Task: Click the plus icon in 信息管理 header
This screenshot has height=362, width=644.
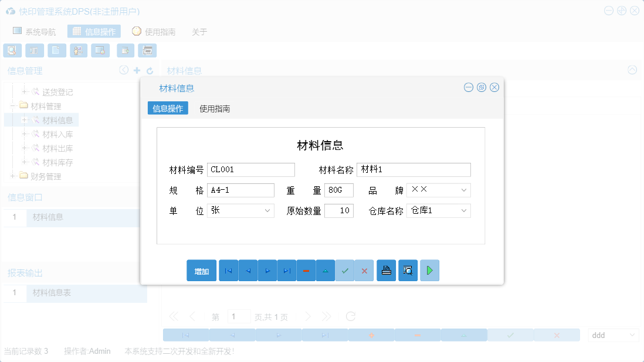Action: point(137,70)
